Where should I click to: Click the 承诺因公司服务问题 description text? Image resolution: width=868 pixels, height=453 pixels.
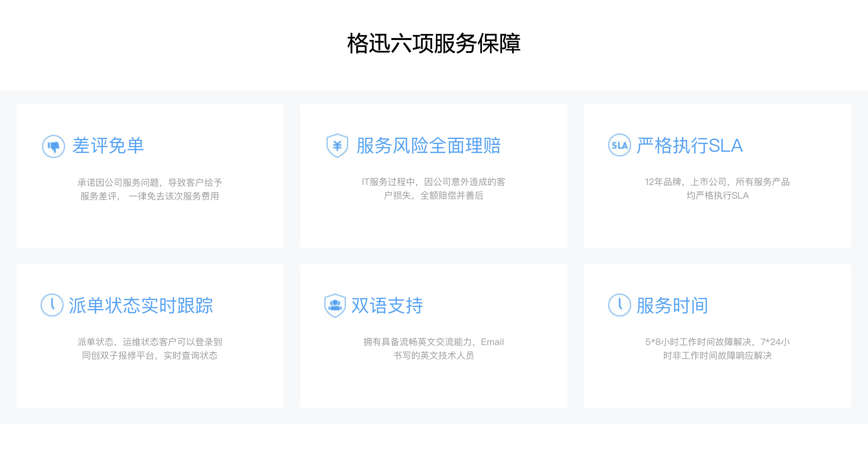149,183
